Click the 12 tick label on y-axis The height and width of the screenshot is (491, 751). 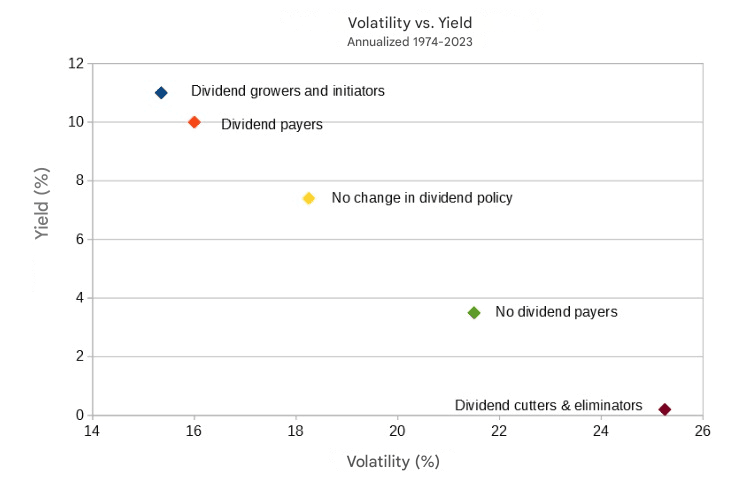click(75, 63)
